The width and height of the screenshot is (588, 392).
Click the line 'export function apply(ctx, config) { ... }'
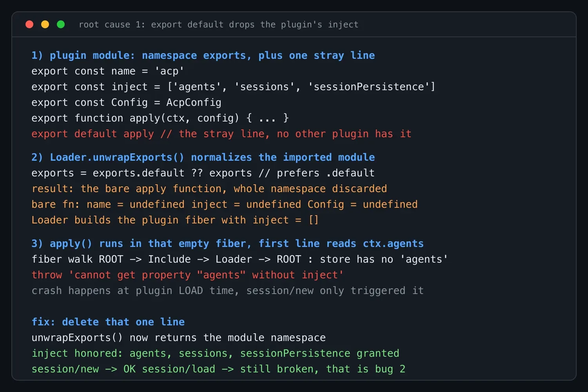click(x=160, y=118)
